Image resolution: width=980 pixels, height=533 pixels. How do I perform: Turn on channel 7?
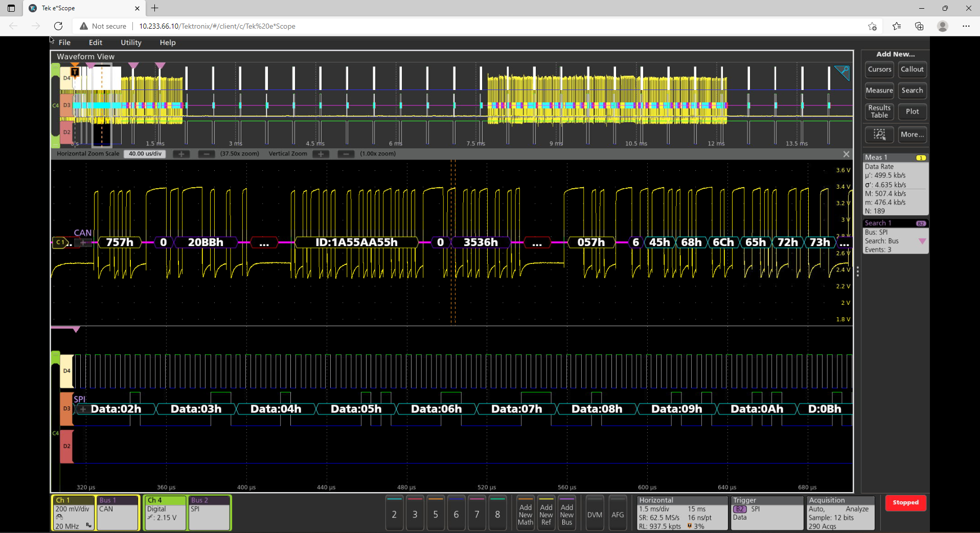point(477,514)
